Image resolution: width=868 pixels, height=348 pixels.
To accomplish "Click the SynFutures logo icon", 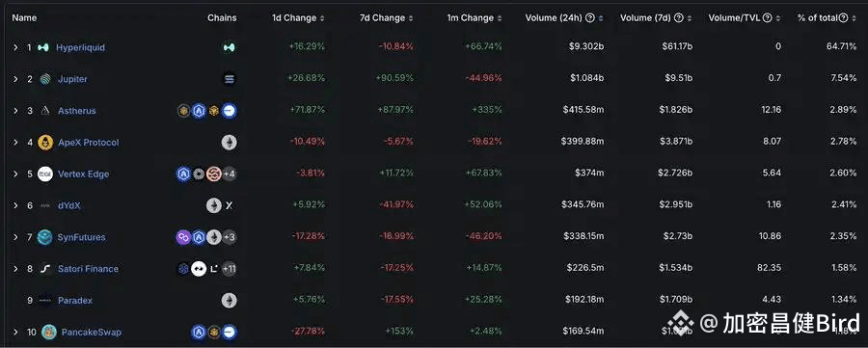I will coord(44,237).
